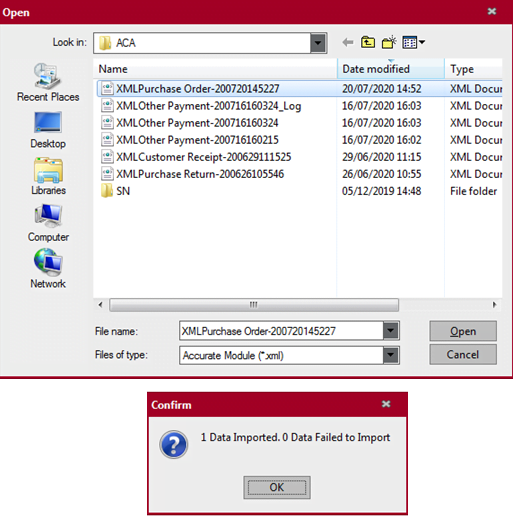
Task: Expand the Look in ACA dropdown
Action: pos(318,43)
